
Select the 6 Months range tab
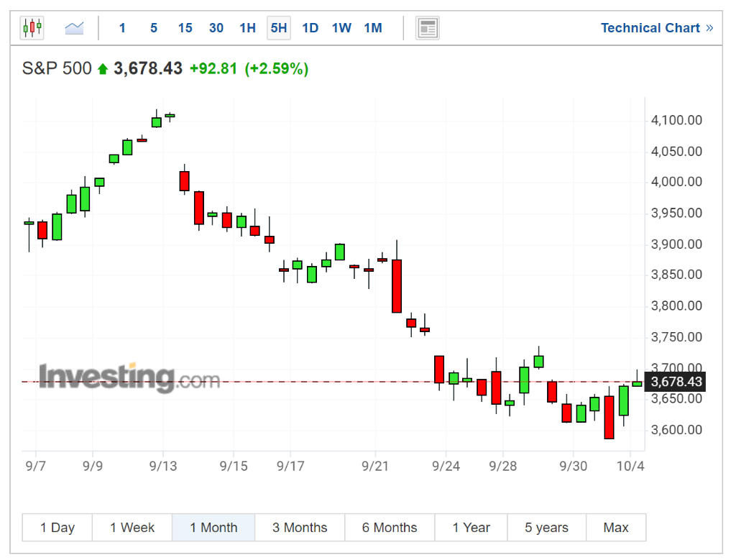coord(390,528)
